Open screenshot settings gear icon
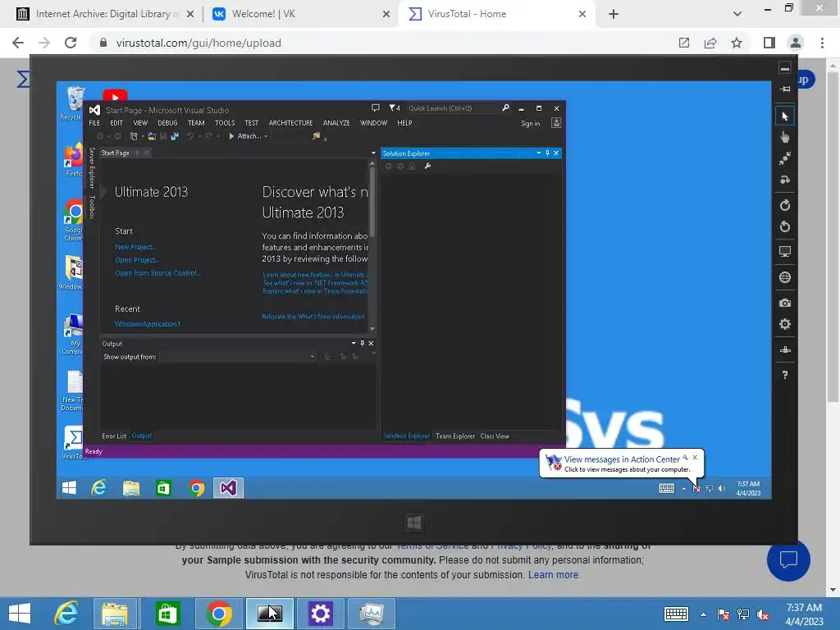The height and width of the screenshot is (630, 840). pos(785,324)
